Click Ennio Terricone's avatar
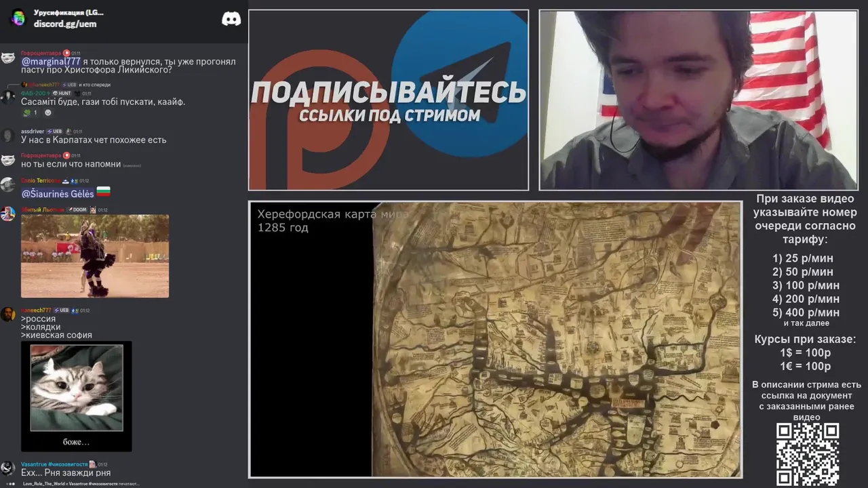 [8, 185]
